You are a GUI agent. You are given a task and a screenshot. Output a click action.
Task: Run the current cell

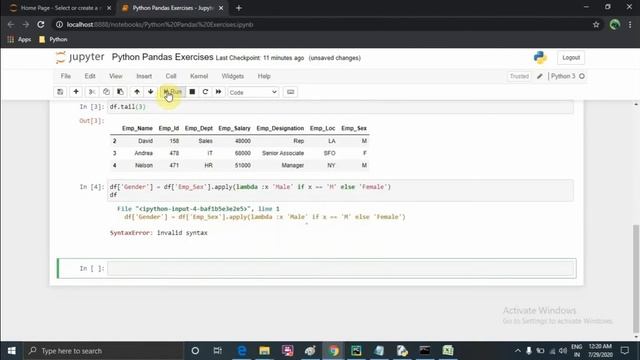(x=173, y=92)
